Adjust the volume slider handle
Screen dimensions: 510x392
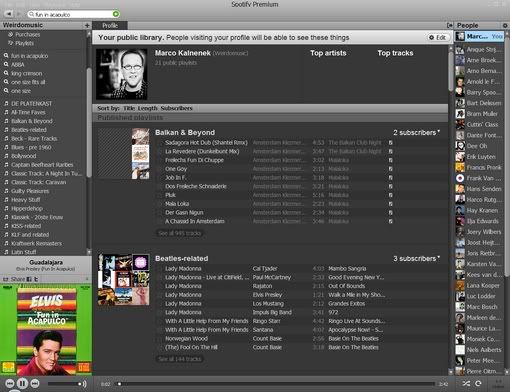point(79,384)
